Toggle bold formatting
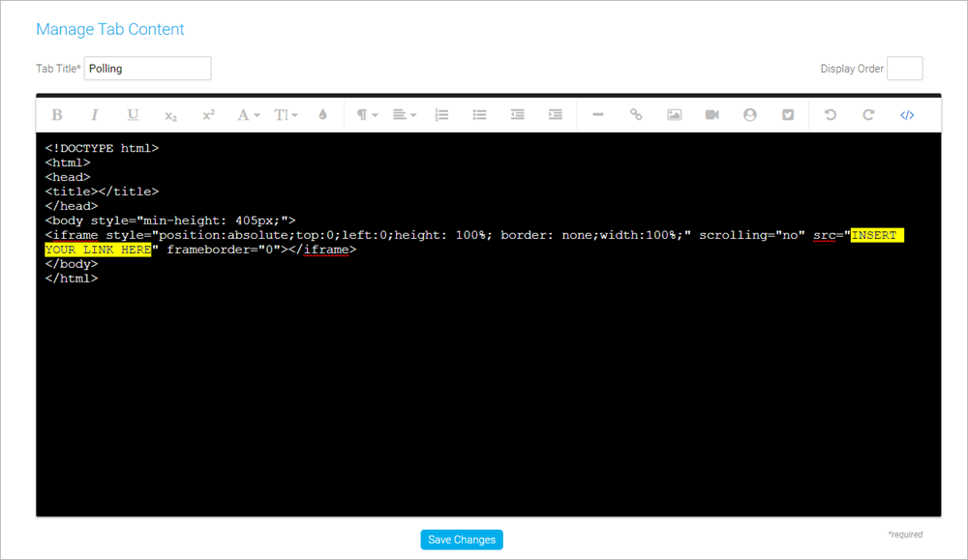Image resolution: width=968 pixels, height=560 pixels. coord(57,115)
